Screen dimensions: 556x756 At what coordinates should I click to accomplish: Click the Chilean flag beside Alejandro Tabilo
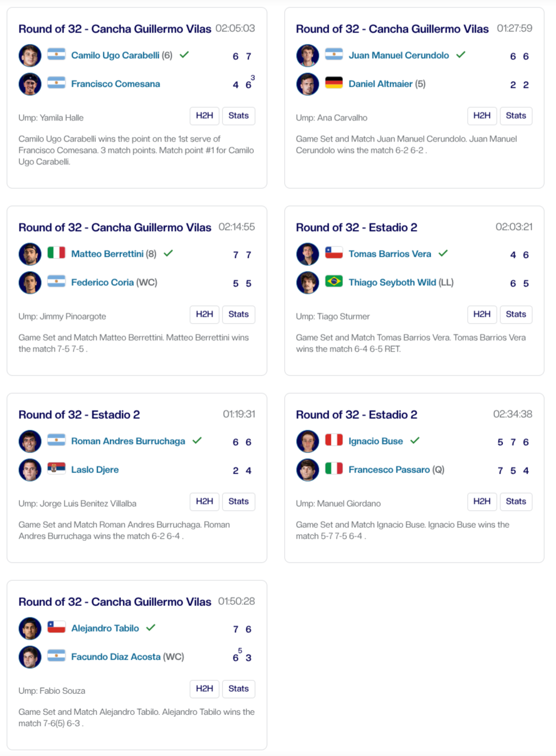click(56, 627)
